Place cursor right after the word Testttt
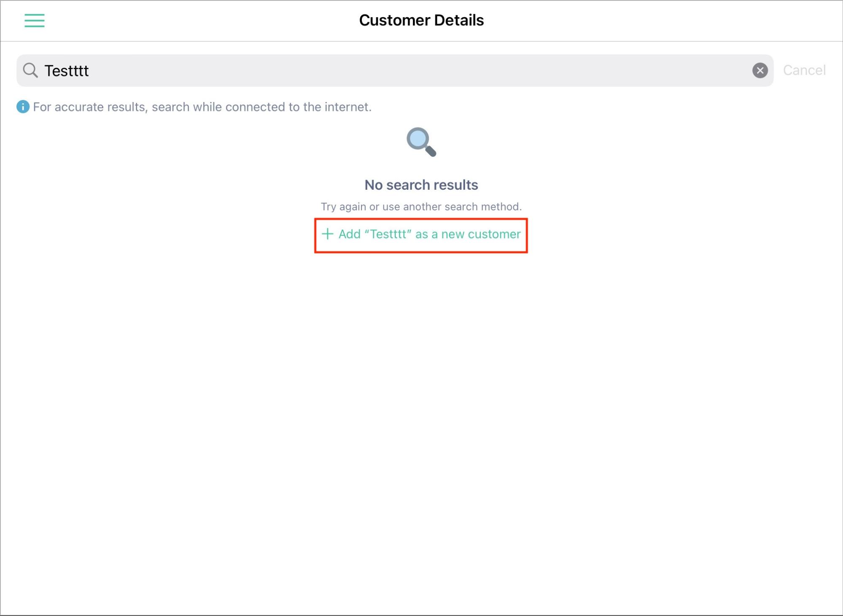Image resolution: width=843 pixels, height=616 pixels. click(x=90, y=70)
